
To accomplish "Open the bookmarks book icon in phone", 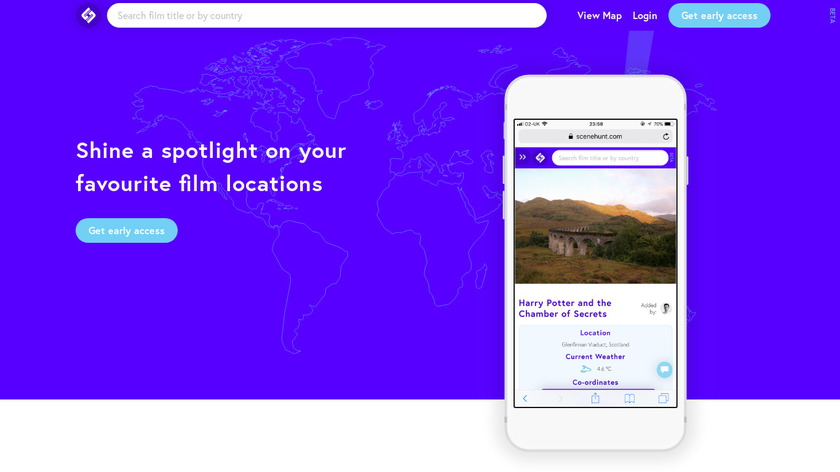I will point(629,398).
